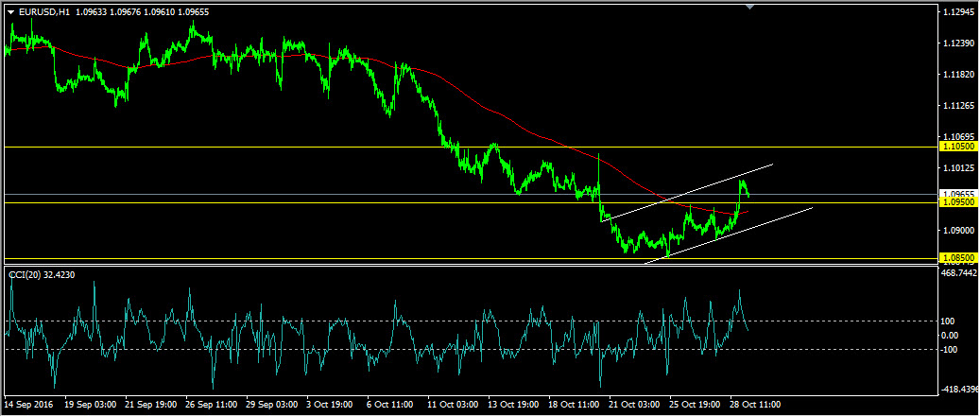Screen dimensions: 980x417
Task: Click the 1.12945 price axis value
Action: pos(960,12)
